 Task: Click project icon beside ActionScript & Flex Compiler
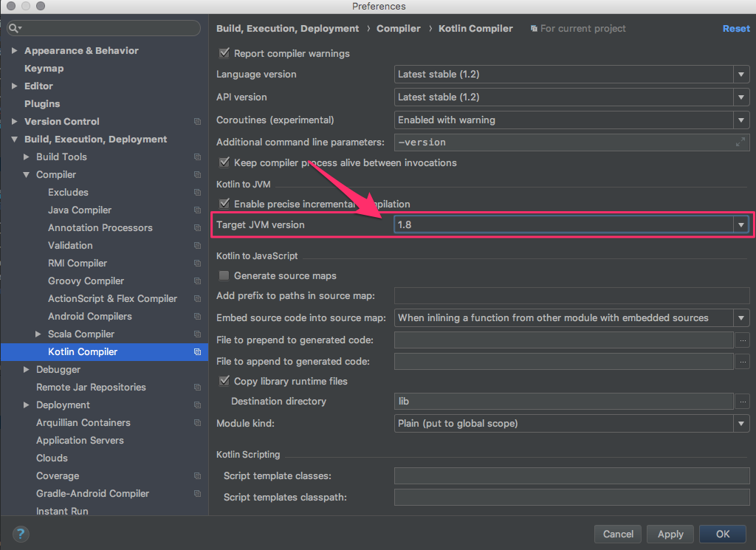point(197,298)
